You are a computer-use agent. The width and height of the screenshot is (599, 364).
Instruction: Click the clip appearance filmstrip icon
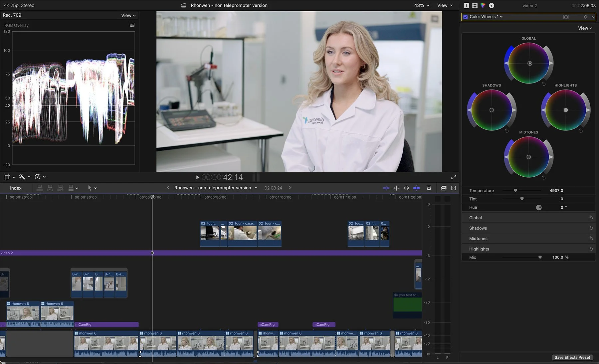[x=429, y=188]
